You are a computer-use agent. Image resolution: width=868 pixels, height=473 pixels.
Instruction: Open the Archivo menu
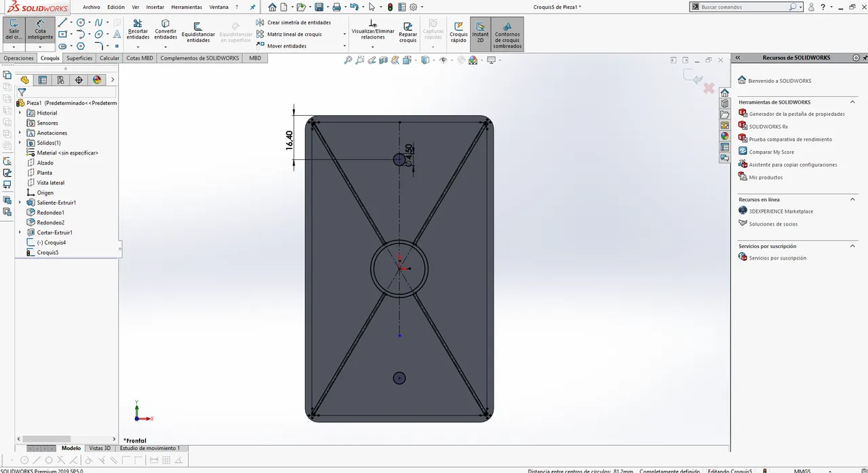pos(92,7)
